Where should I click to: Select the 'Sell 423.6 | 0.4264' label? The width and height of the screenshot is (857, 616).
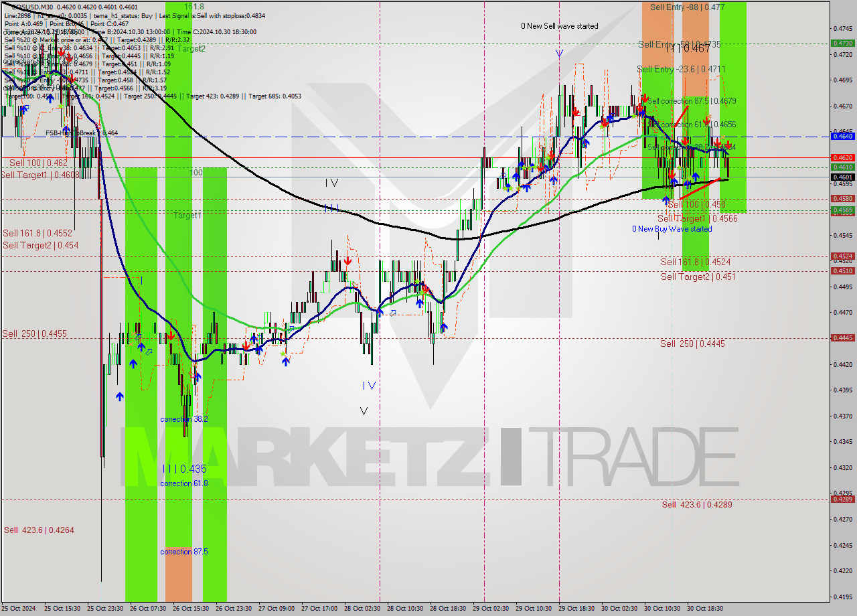pyautogui.click(x=39, y=530)
